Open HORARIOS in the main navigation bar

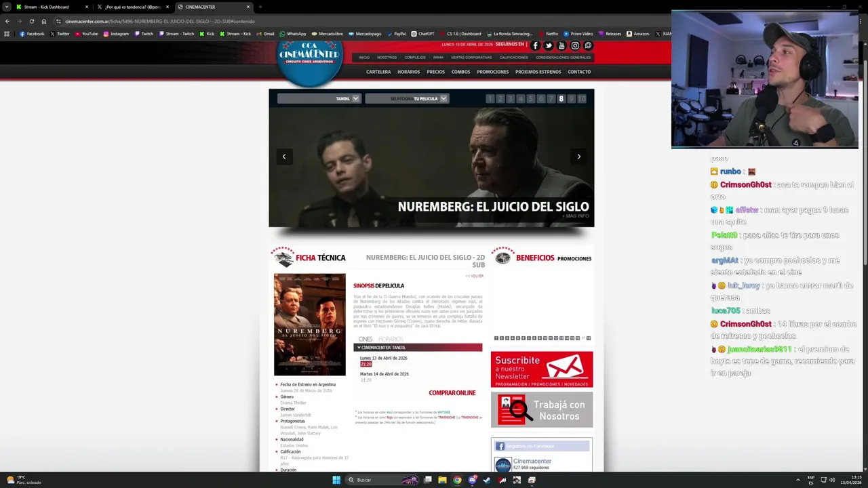(408, 72)
